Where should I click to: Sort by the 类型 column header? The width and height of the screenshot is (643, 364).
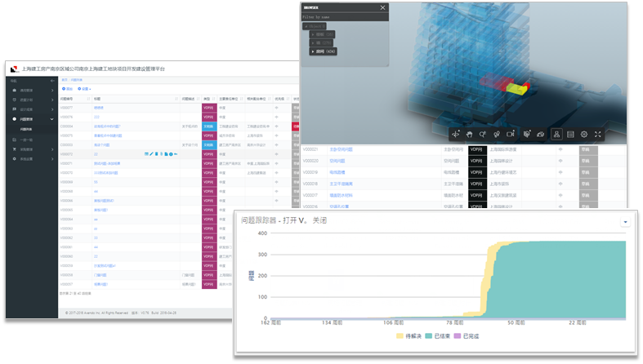coord(209,99)
